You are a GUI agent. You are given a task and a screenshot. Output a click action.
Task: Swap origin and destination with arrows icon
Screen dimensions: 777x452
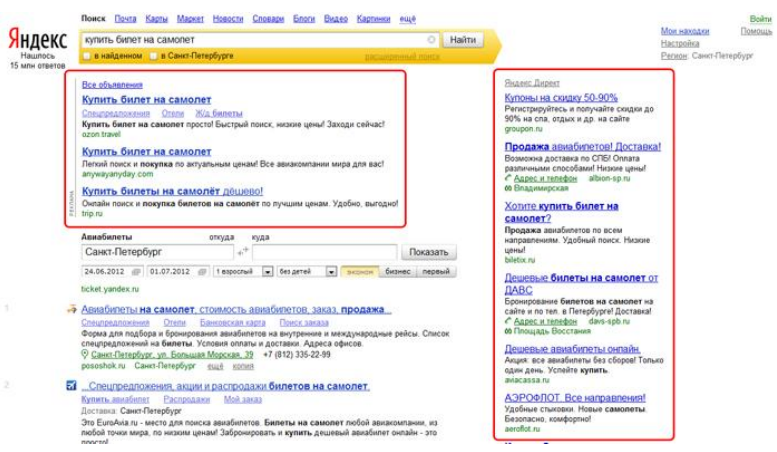pos(242,252)
